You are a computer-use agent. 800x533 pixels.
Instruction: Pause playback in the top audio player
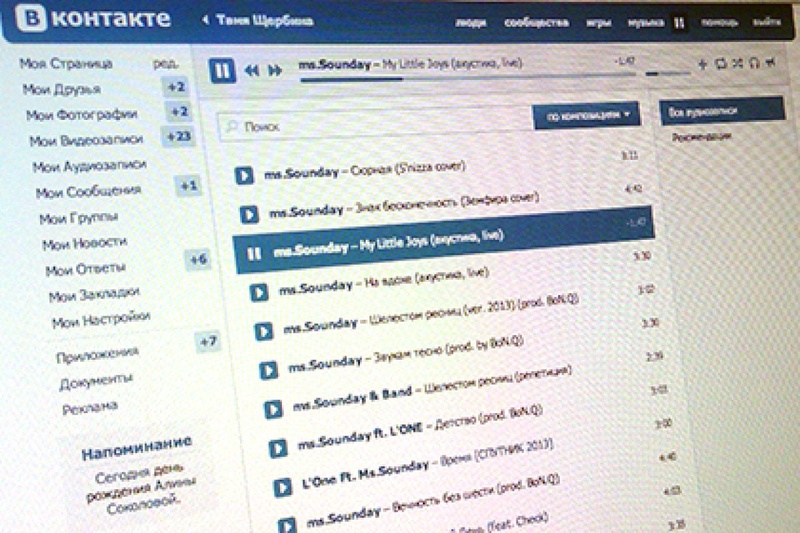tap(221, 70)
